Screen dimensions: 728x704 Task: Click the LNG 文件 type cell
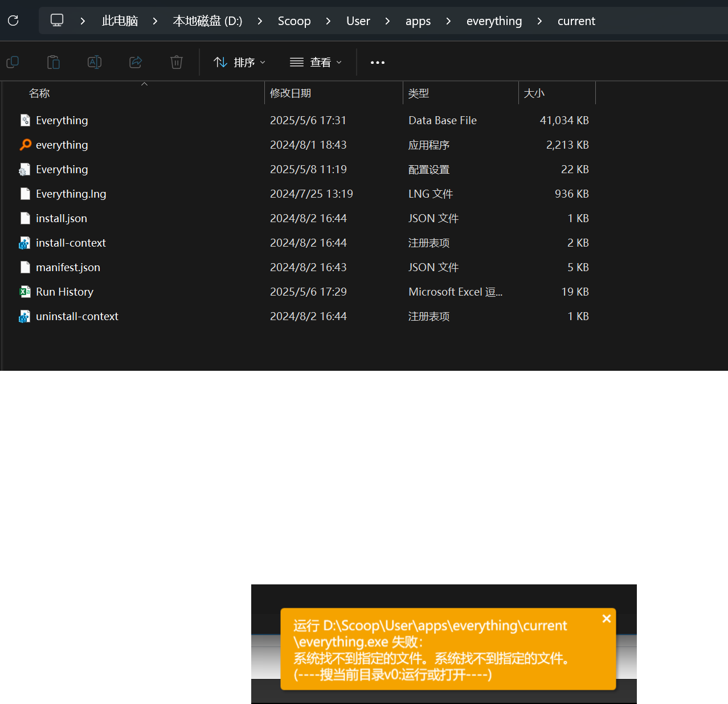point(431,194)
